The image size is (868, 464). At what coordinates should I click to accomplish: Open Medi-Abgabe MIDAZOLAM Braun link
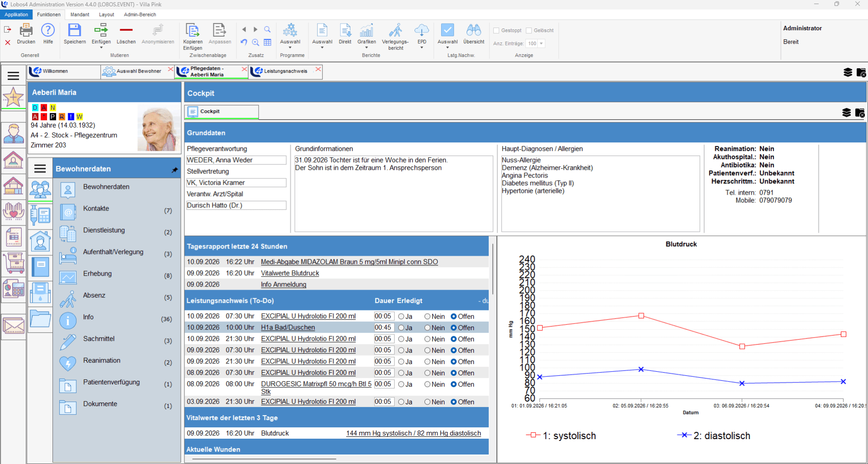pos(349,262)
